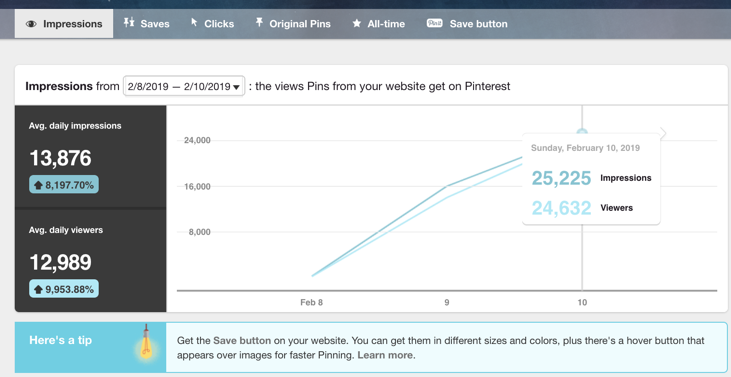Click the eye icon on Impressions tab

(31, 24)
